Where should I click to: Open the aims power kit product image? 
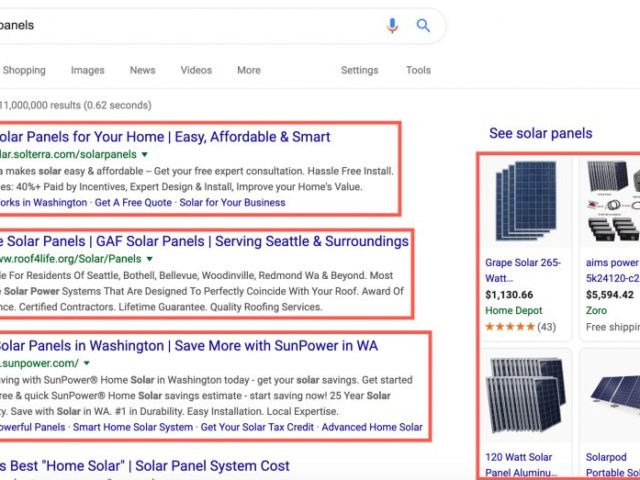(611, 202)
